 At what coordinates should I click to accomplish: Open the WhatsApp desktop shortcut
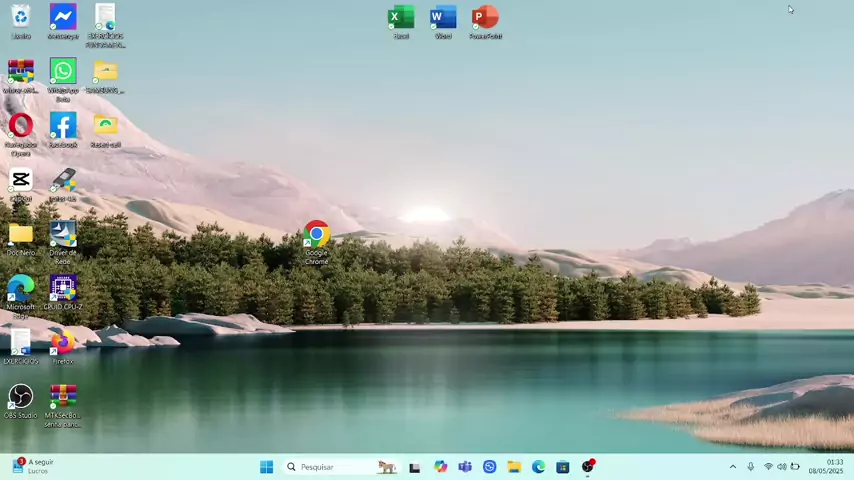[x=63, y=72]
